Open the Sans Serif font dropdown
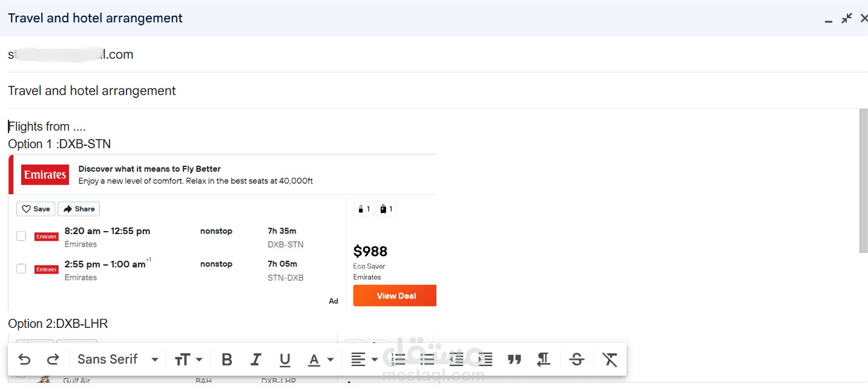 [117, 359]
